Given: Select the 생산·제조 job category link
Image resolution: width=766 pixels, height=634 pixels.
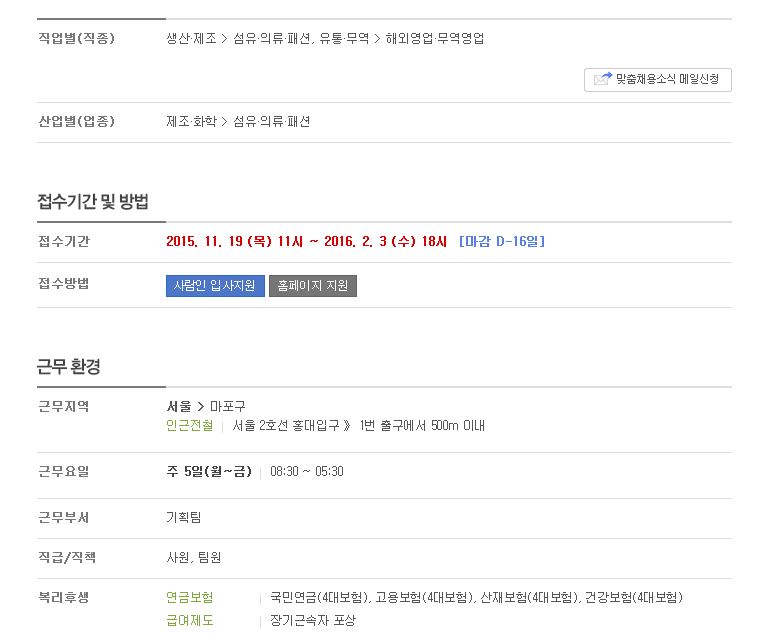Looking at the screenshot, I should pos(191,39).
